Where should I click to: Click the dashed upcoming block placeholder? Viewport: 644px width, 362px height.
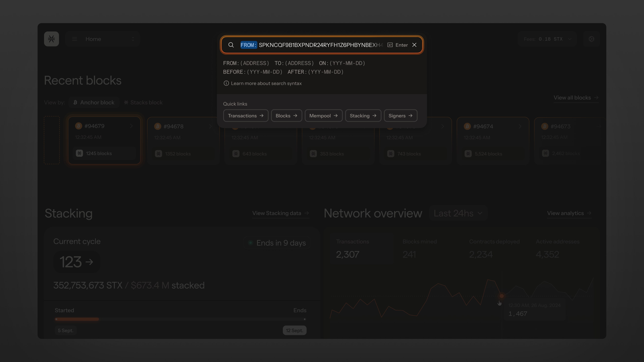coord(52,140)
